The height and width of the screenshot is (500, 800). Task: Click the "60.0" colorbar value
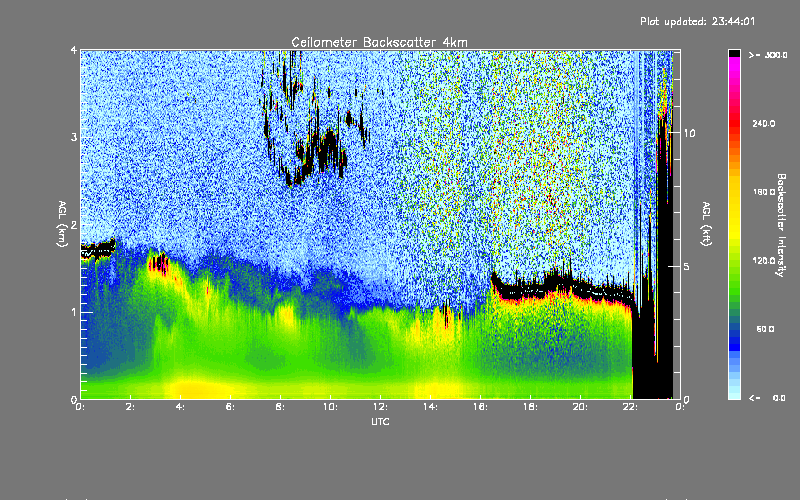[765, 329]
